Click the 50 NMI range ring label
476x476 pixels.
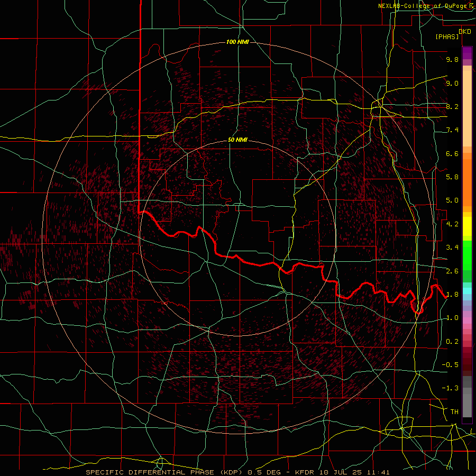coord(237,140)
